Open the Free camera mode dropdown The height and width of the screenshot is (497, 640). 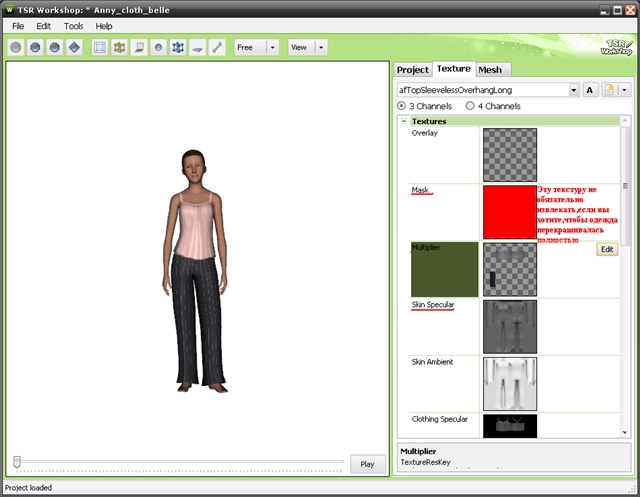coord(273,47)
